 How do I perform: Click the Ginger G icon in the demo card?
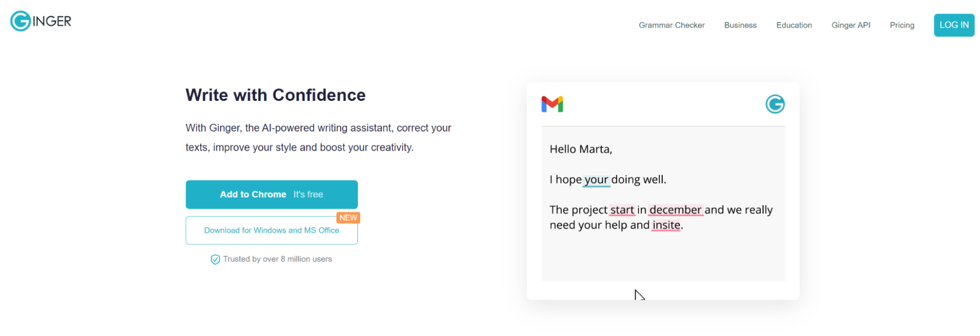pyautogui.click(x=775, y=104)
